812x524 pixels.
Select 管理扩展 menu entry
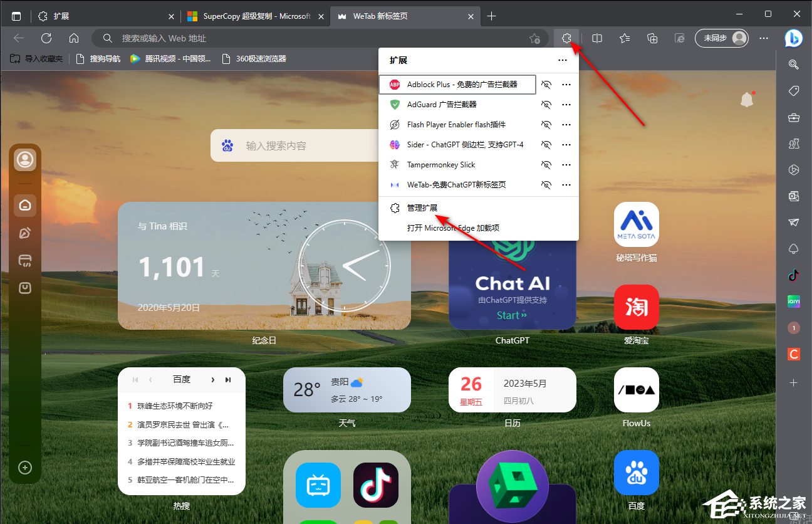coord(479,207)
